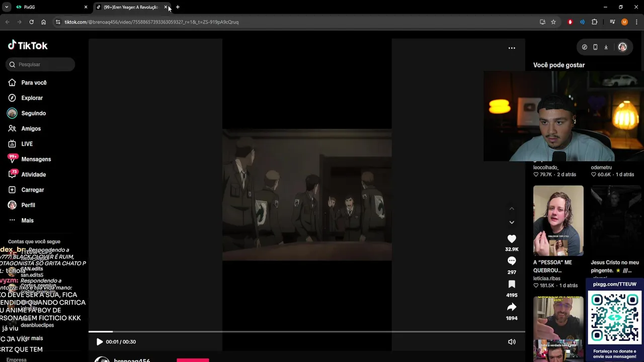644x362 pixels.
Task: Bookmark this page with the star icon
Action: (553, 22)
